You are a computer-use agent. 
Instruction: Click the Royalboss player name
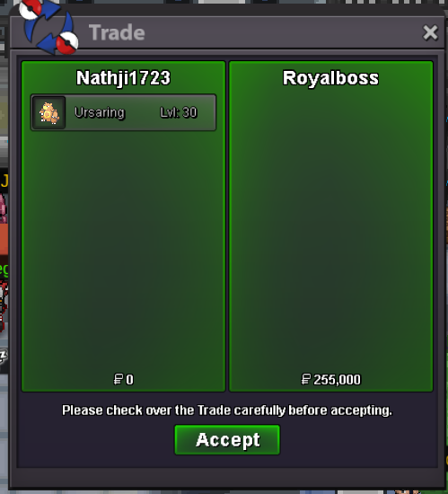coord(330,78)
